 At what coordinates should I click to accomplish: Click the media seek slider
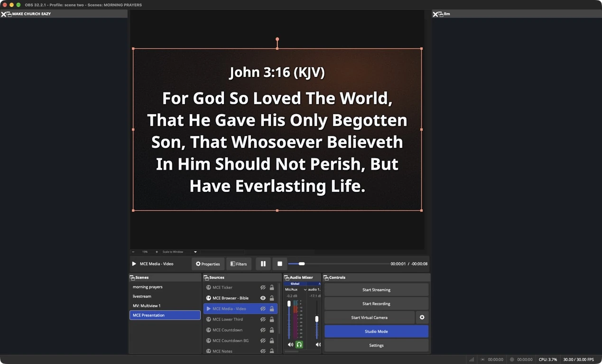coord(338,264)
